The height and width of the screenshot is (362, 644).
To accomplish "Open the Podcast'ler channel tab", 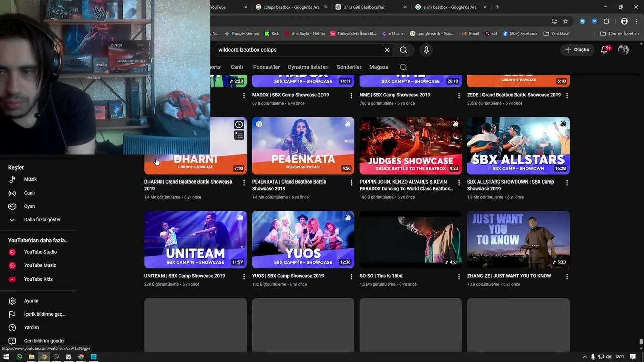I will (266, 67).
